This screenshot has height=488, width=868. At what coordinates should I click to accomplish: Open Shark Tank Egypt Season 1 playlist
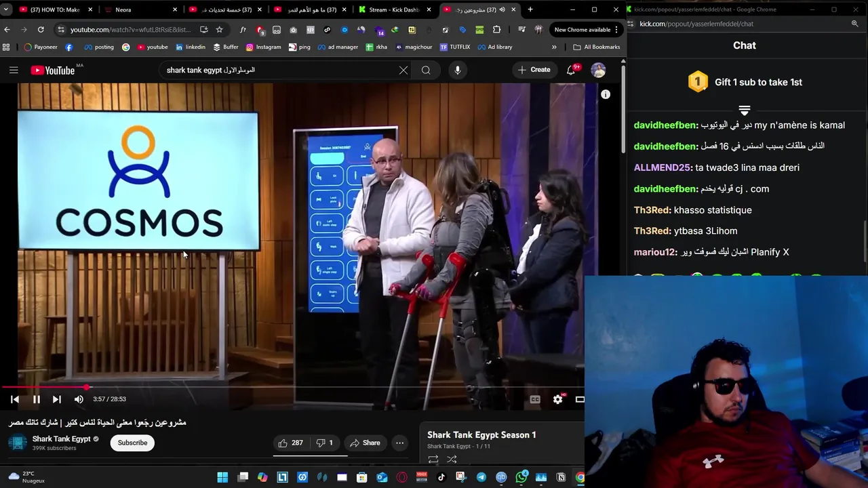point(481,434)
